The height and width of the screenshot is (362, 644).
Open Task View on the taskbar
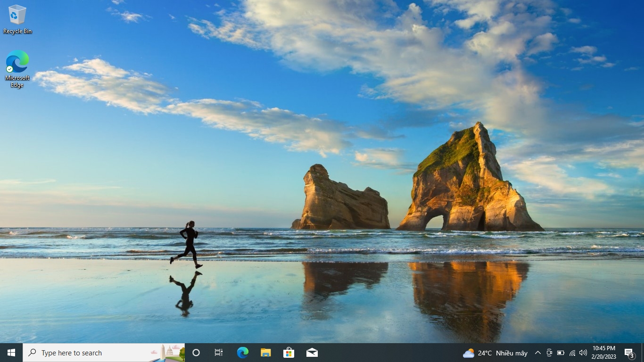[x=219, y=353]
